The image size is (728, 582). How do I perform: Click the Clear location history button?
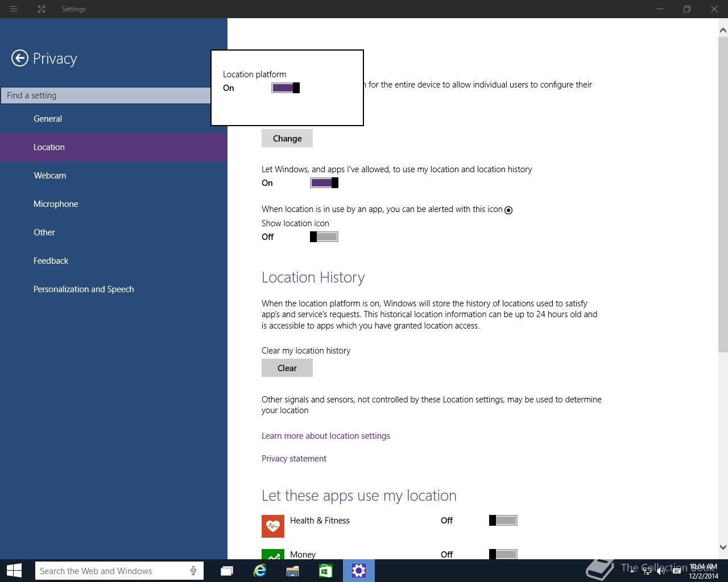point(287,368)
